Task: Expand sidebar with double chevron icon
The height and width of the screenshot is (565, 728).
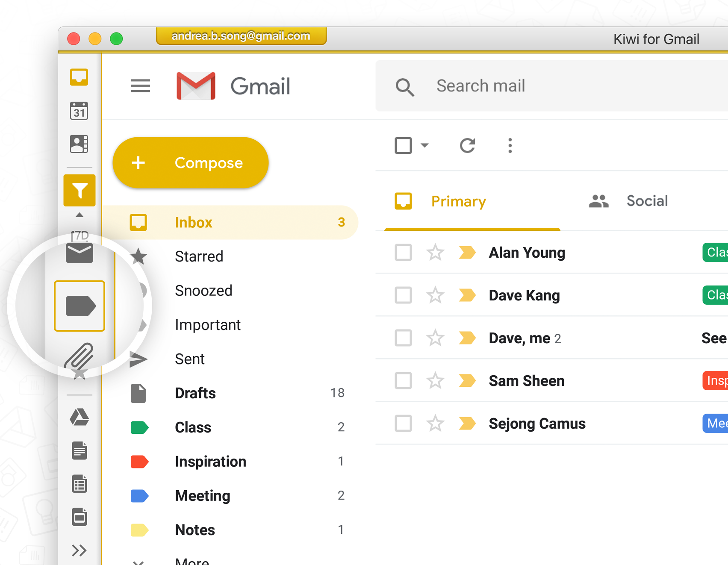Action: (80, 550)
